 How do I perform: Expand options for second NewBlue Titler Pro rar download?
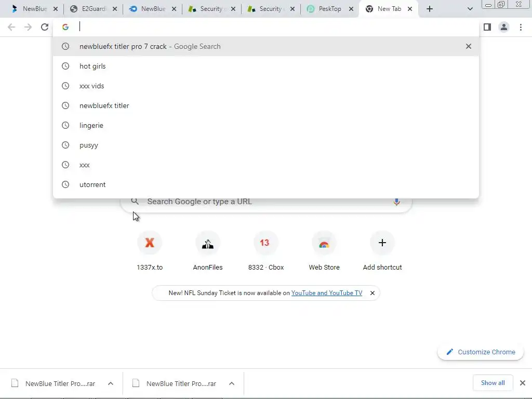(232, 383)
